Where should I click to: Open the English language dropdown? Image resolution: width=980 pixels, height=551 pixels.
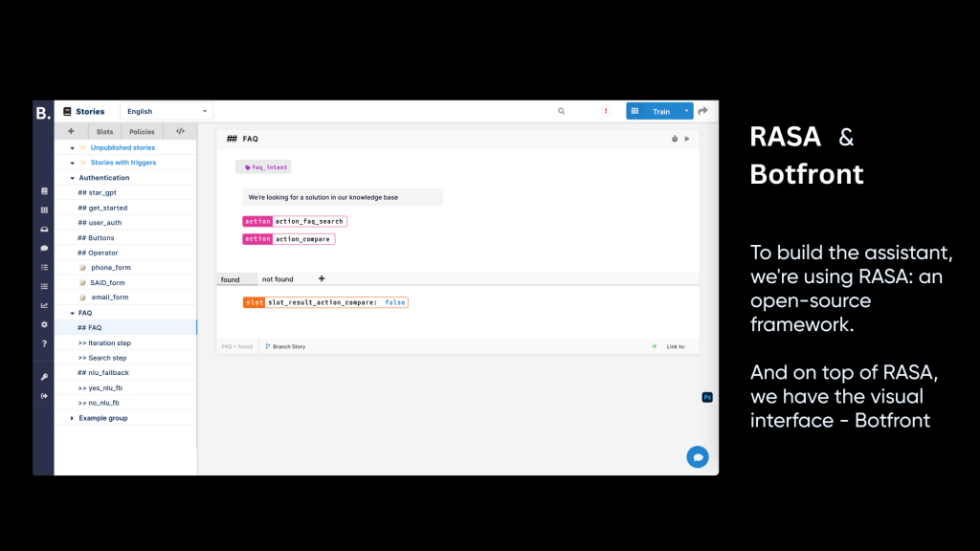[167, 111]
